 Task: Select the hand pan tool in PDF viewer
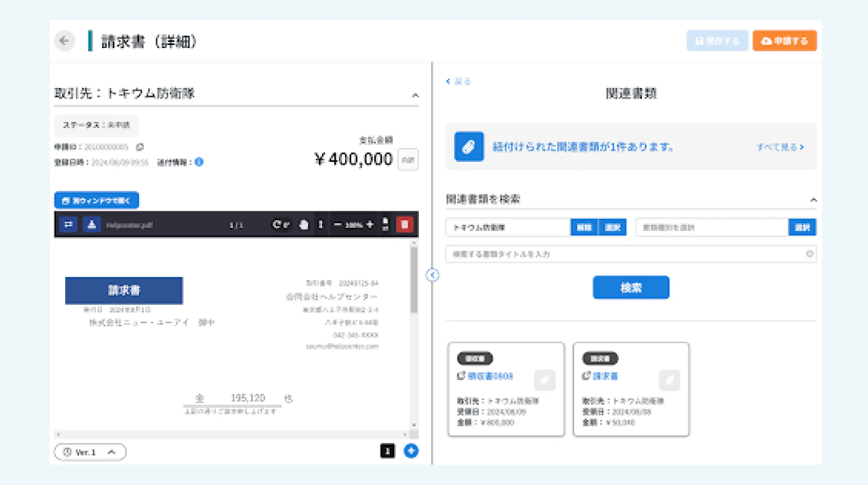(x=304, y=224)
